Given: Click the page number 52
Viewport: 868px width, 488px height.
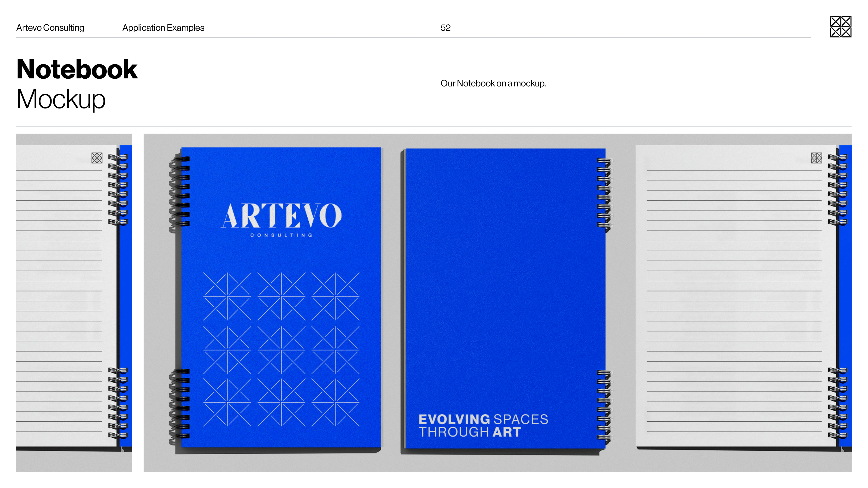Looking at the screenshot, I should click(x=445, y=28).
